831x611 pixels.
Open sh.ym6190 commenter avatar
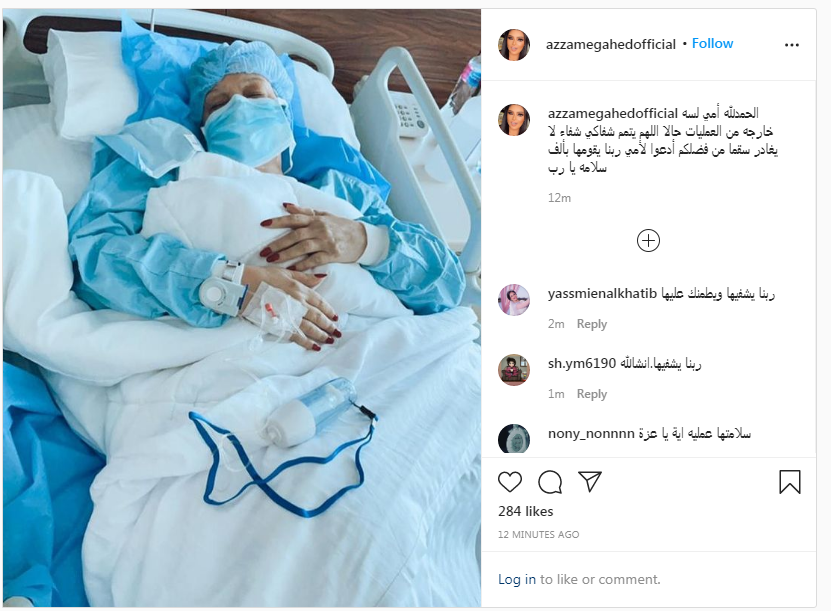tap(514, 370)
